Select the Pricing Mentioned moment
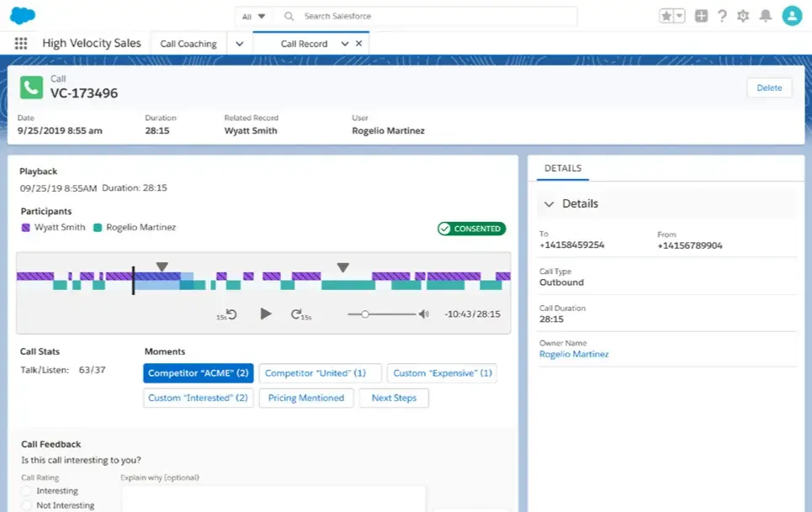The height and width of the screenshot is (512, 812). pyautogui.click(x=306, y=398)
